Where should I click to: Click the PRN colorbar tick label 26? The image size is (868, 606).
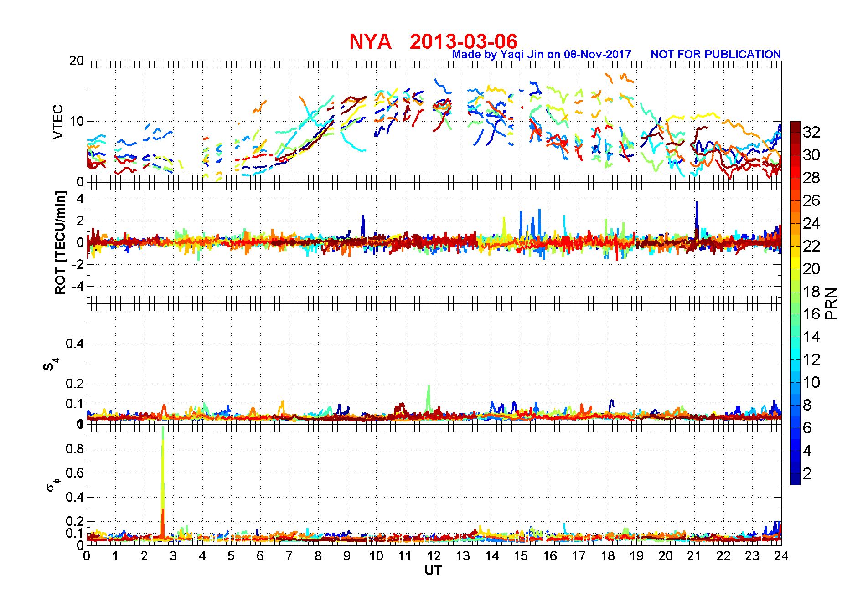811,201
